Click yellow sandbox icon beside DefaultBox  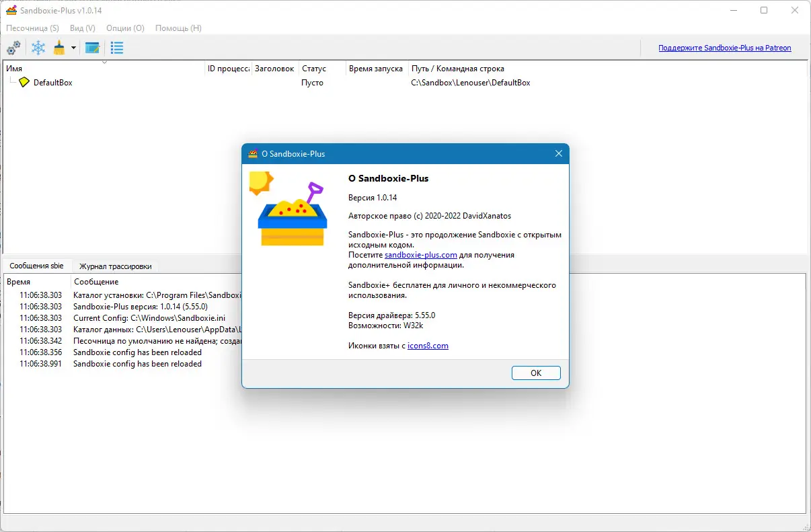click(24, 82)
